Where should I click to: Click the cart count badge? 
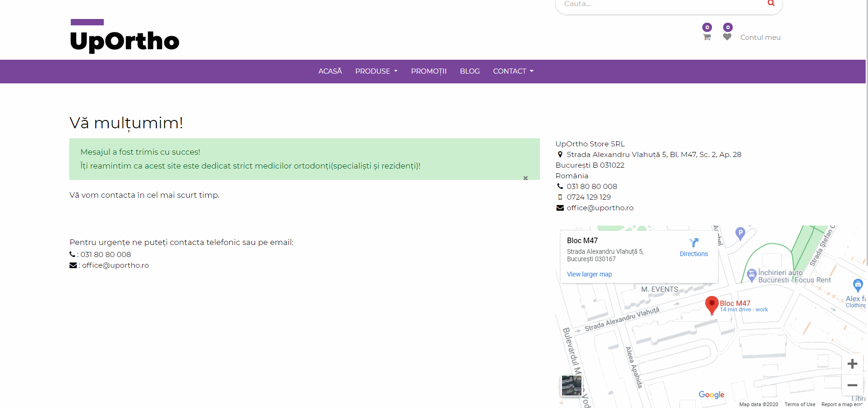pyautogui.click(x=707, y=27)
